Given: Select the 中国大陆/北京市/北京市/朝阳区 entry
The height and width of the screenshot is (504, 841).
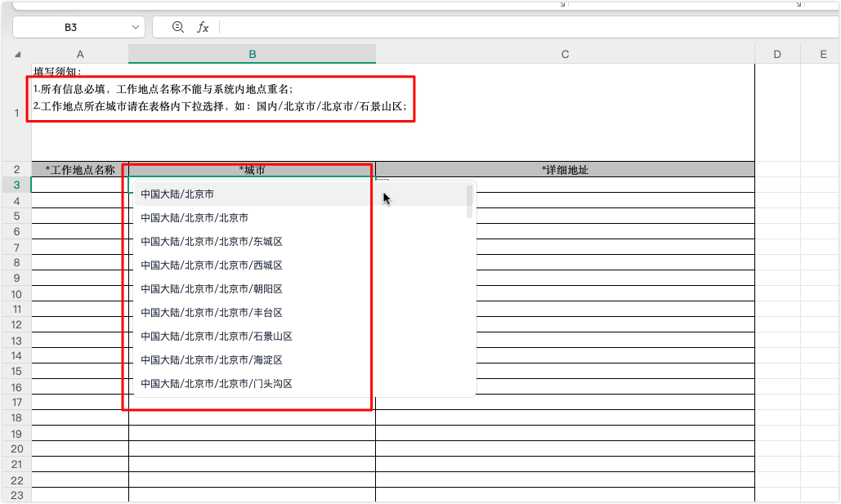Looking at the screenshot, I should [211, 289].
